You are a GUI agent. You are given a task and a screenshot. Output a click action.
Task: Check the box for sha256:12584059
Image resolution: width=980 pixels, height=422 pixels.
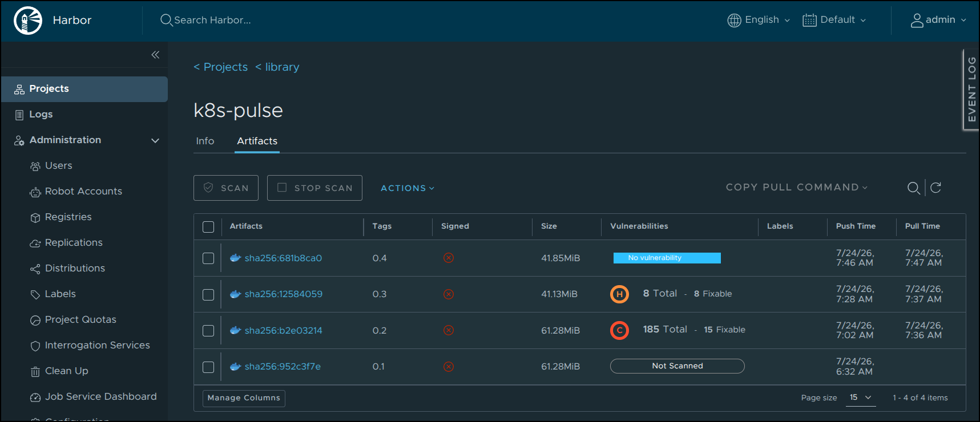(208, 294)
